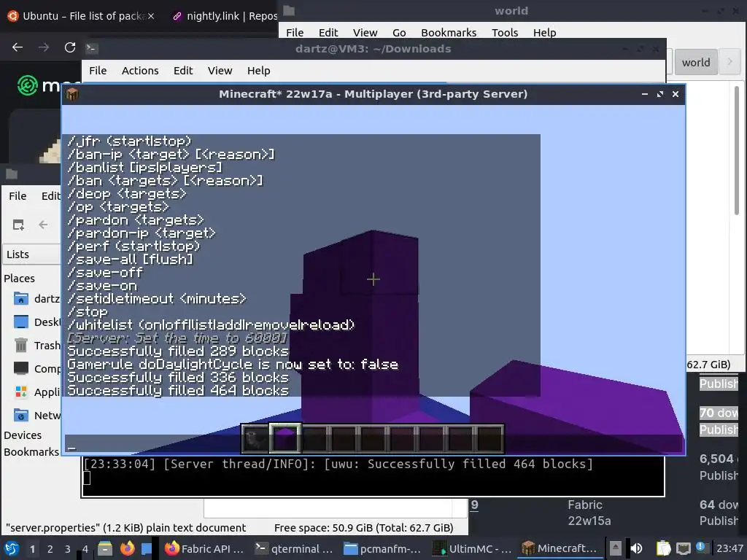Open File menu in qterminal window
Viewport: 747px width, 560px height.
coord(98,71)
